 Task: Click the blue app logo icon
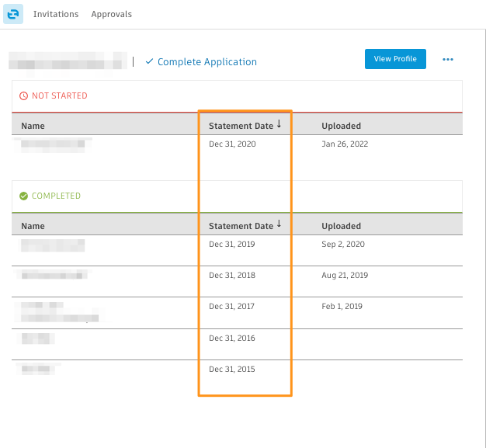coord(13,14)
